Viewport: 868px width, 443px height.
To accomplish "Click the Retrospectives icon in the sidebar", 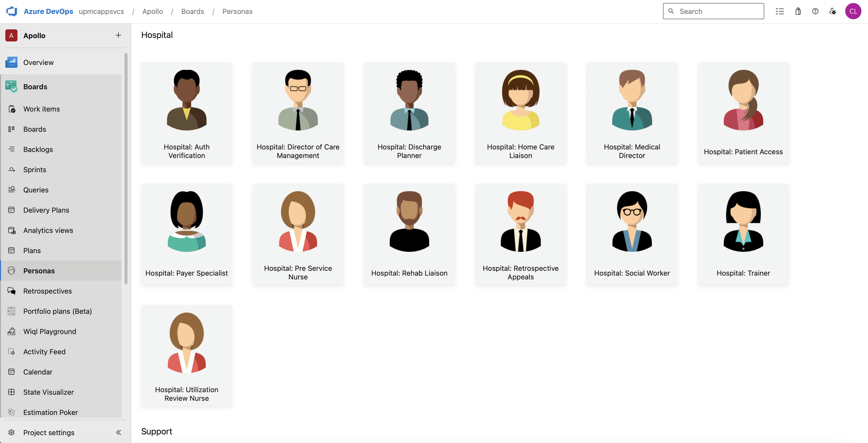I will 11,291.
